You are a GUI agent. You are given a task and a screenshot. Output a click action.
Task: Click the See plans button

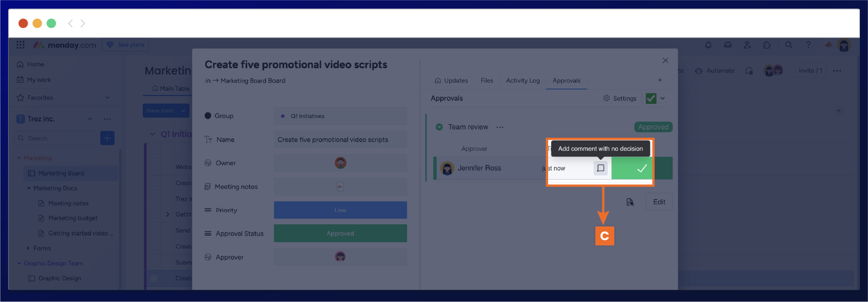point(126,45)
